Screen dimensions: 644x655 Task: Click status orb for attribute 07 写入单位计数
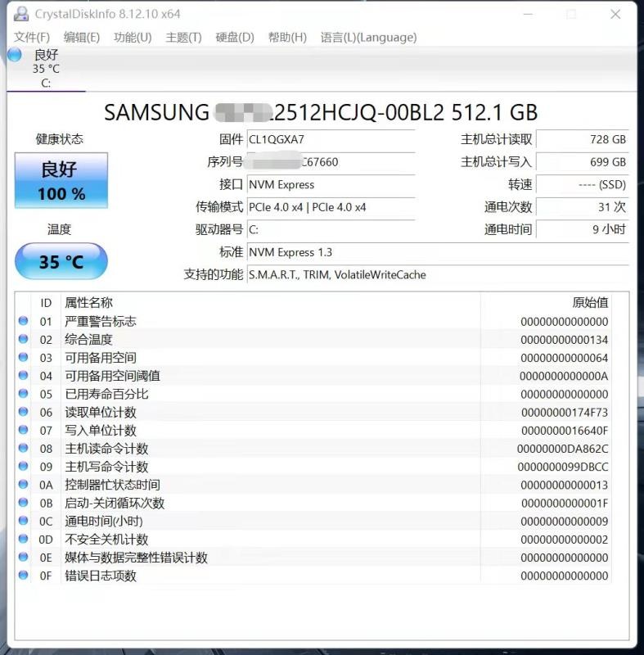pos(24,430)
